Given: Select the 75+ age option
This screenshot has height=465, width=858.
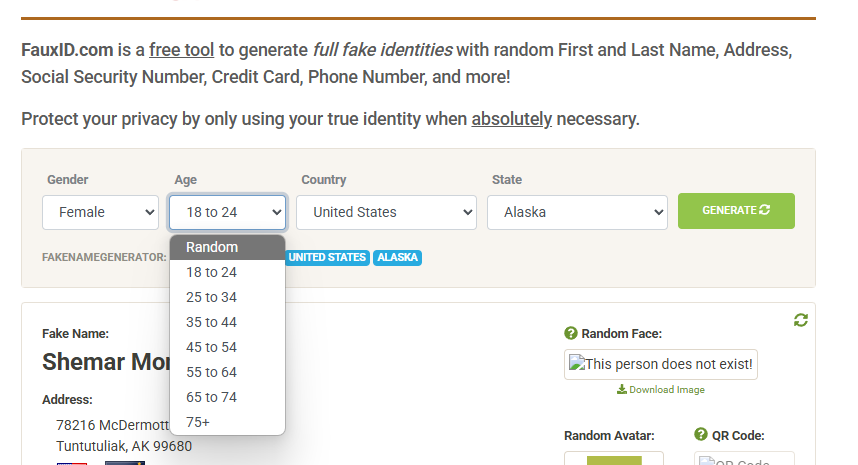Looking at the screenshot, I should (x=228, y=422).
